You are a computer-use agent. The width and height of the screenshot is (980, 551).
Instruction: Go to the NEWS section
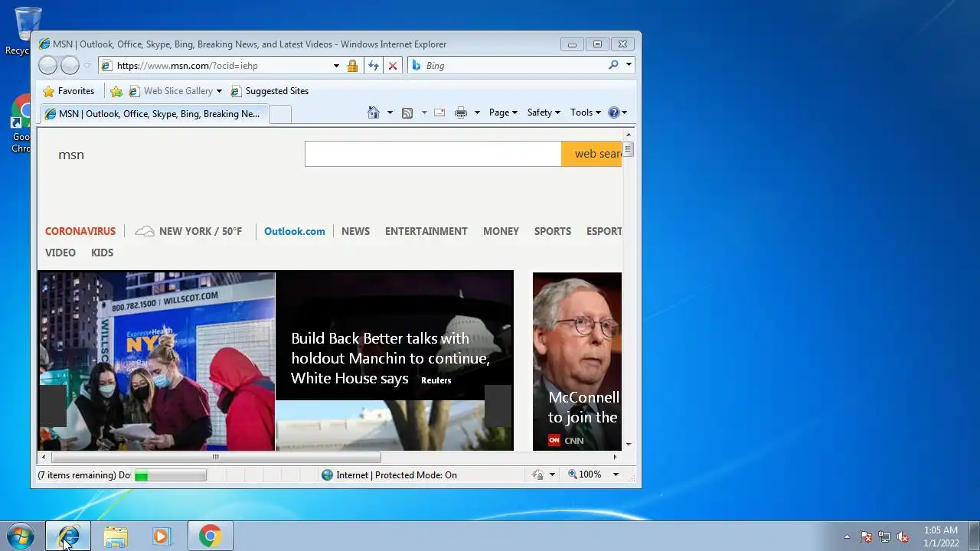pos(355,231)
